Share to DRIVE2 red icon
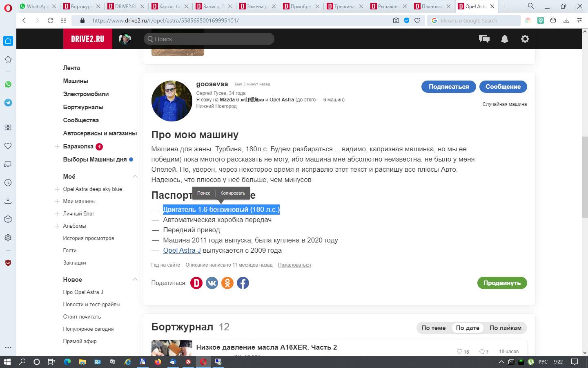Viewport: 588px width, 368px height. click(x=196, y=283)
